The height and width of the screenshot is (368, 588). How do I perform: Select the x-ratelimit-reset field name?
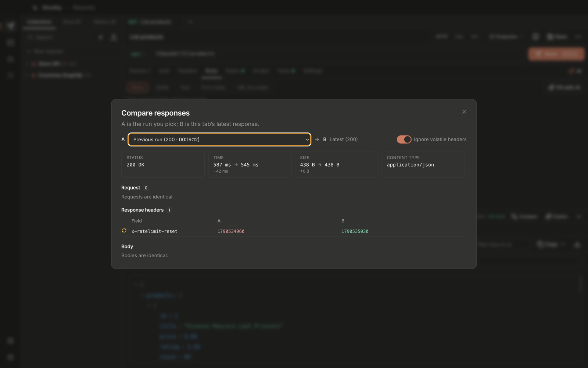pos(154,231)
